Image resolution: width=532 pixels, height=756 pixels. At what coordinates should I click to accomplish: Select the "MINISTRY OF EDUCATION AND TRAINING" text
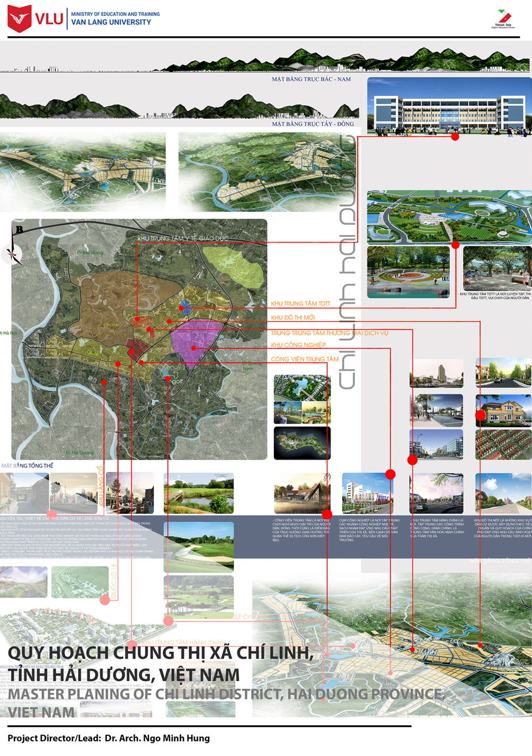click(x=115, y=14)
